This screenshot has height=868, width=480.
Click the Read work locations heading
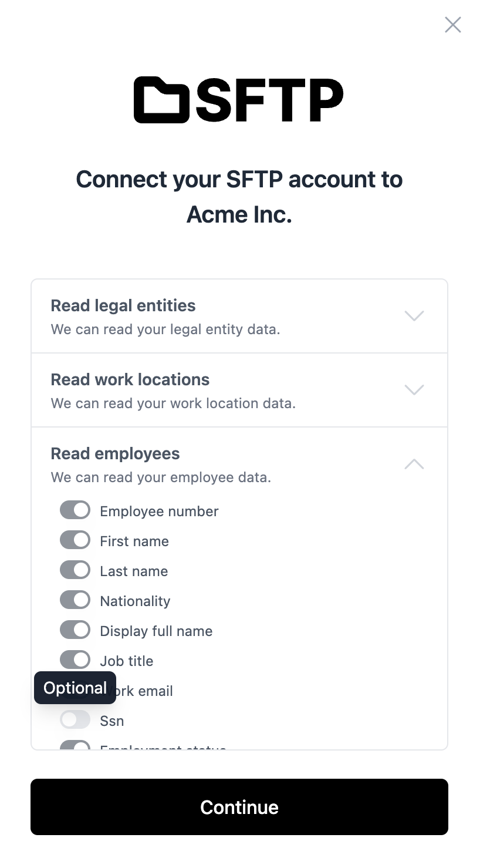[130, 379]
